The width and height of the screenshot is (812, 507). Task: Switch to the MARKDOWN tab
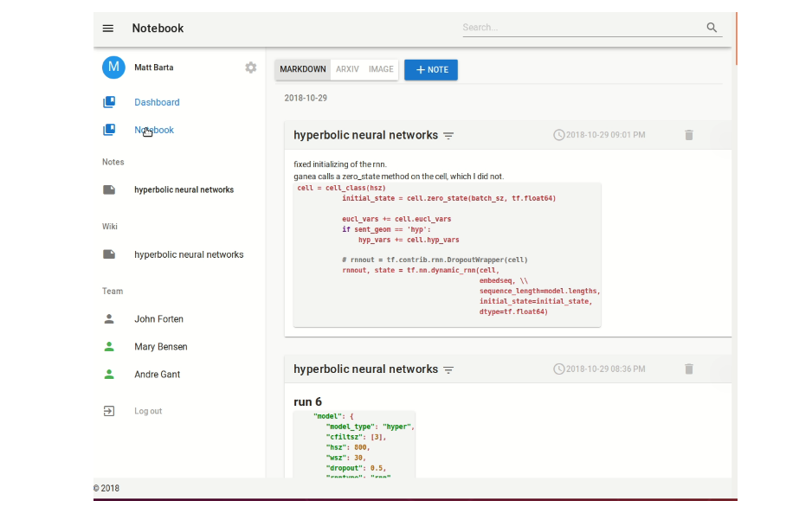[x=303, y=69]
